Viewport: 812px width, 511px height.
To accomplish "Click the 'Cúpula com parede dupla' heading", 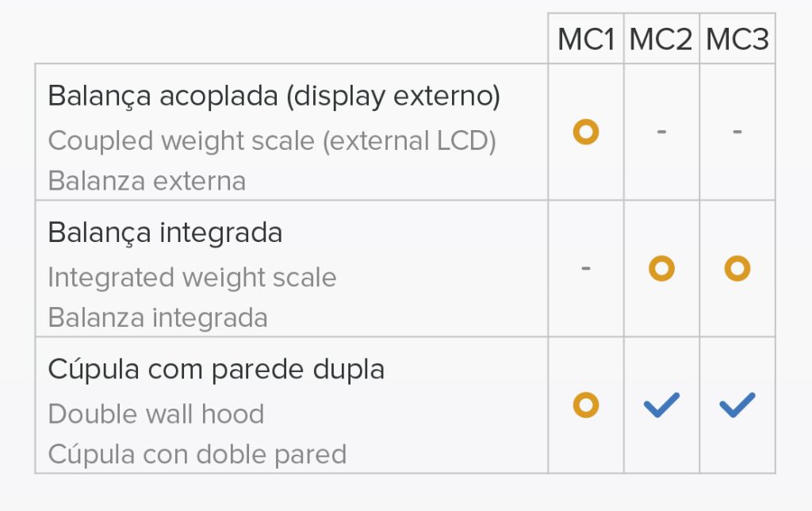I will coord(216,370).
